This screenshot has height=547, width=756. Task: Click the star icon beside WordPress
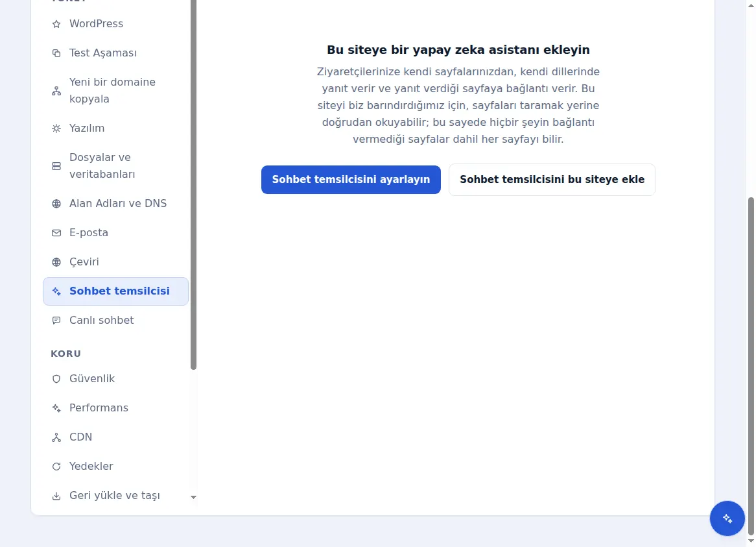56,24
